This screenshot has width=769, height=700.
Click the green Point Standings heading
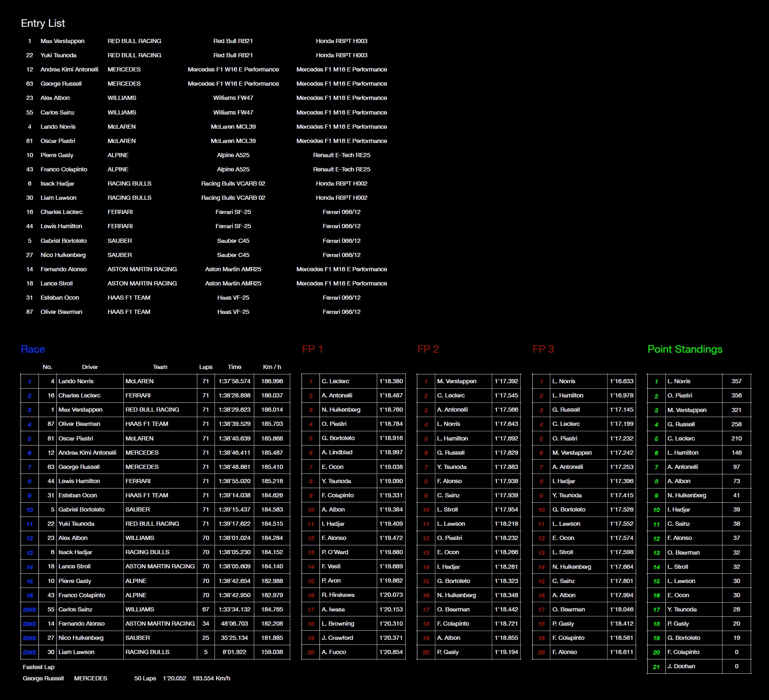(x=685, y=349)
